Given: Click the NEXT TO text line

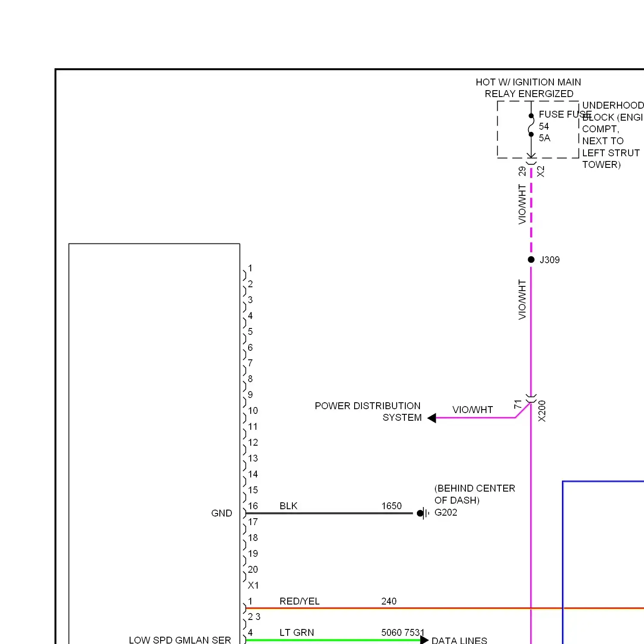Looking at the screenshot, I should point(603,141).
